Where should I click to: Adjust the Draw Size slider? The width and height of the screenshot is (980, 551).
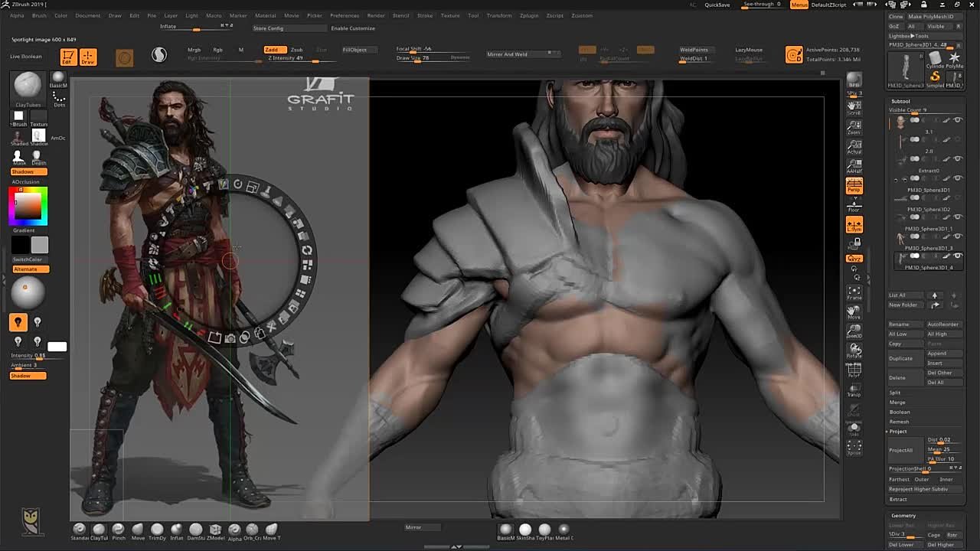433,58
